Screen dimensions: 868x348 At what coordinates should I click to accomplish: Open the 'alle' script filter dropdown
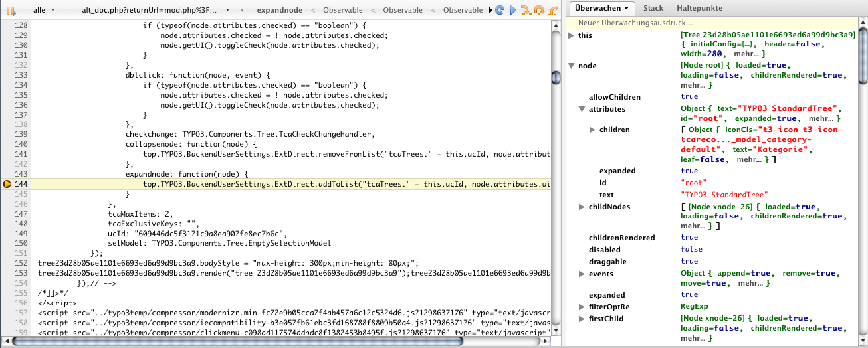coord(44,10)
